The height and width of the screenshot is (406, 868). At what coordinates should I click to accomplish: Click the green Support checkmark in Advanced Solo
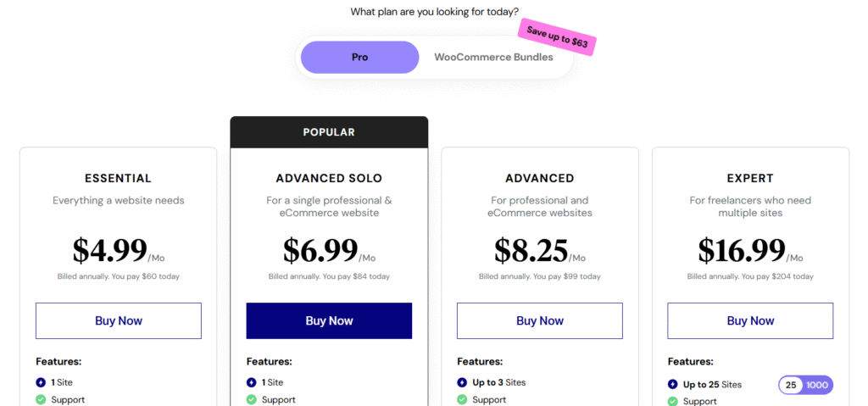pos(252,399)
